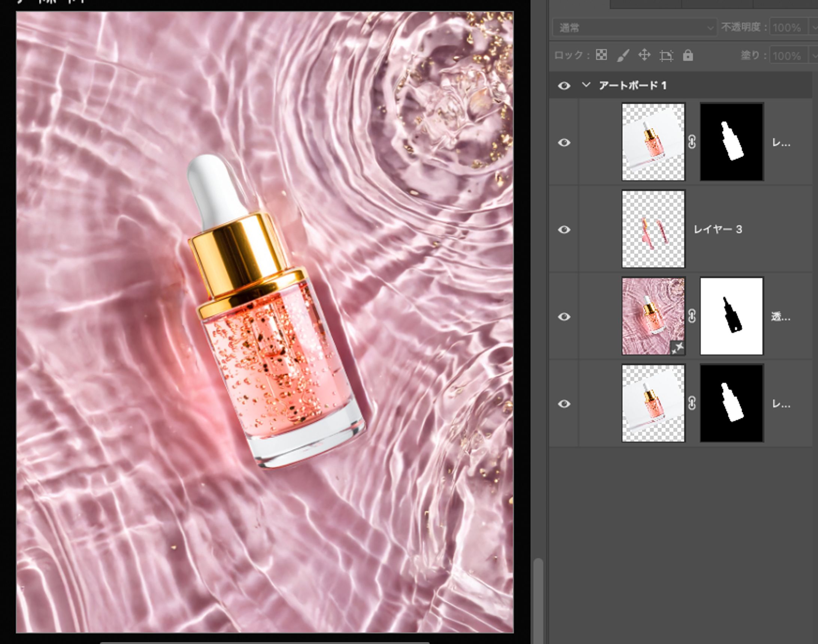Click the 透... layer name

[x=780, y=317]
